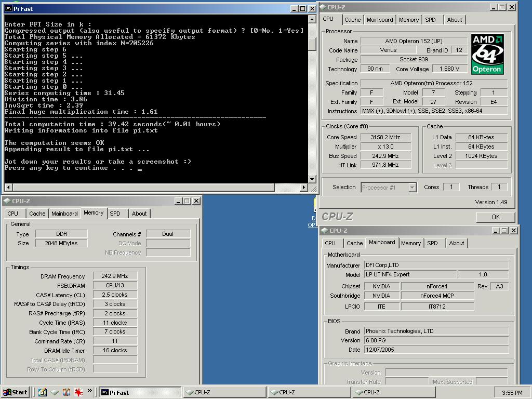Click the Multiplier value x 13.0
The width and height of the screenshot is (532, 399).
pos(385,147)
